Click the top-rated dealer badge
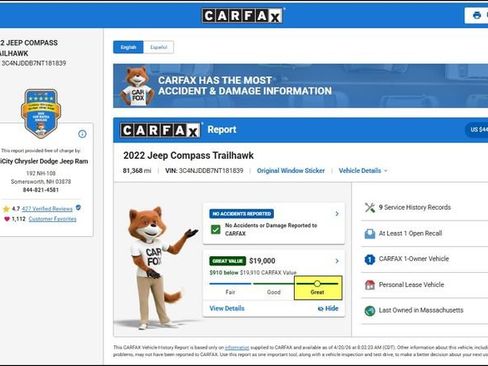Screen dimensions: 488x366 click(x=41, y=113)
